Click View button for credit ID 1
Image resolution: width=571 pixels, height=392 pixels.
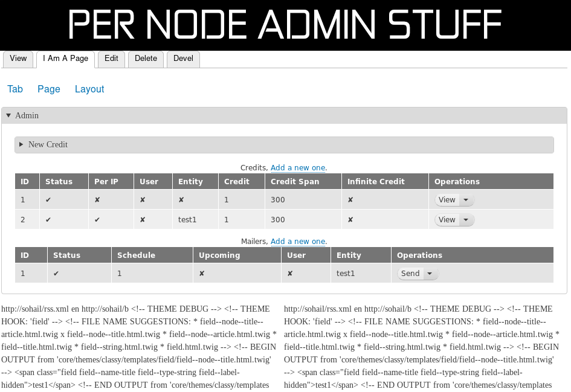pos(447,200)
